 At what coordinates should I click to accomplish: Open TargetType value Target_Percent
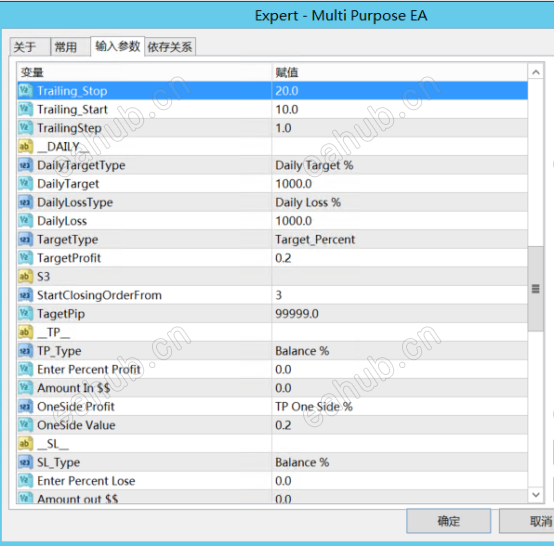click(x=400, y=239)
